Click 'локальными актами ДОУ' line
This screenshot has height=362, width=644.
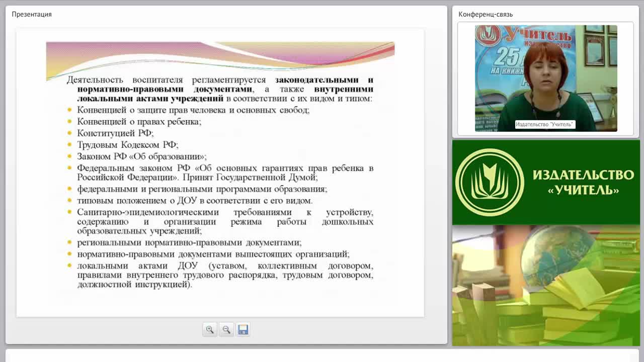225,275
